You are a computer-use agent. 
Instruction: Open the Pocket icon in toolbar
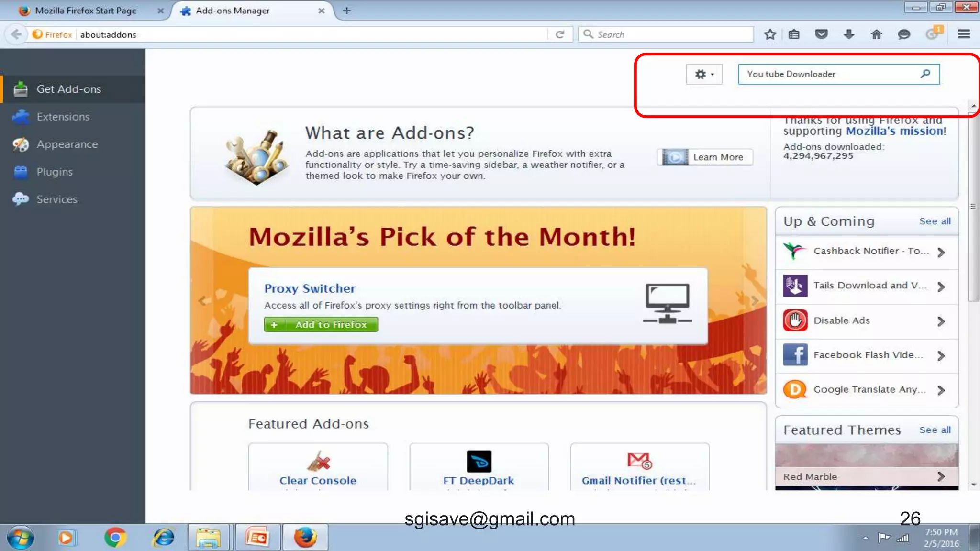point(821,34)
